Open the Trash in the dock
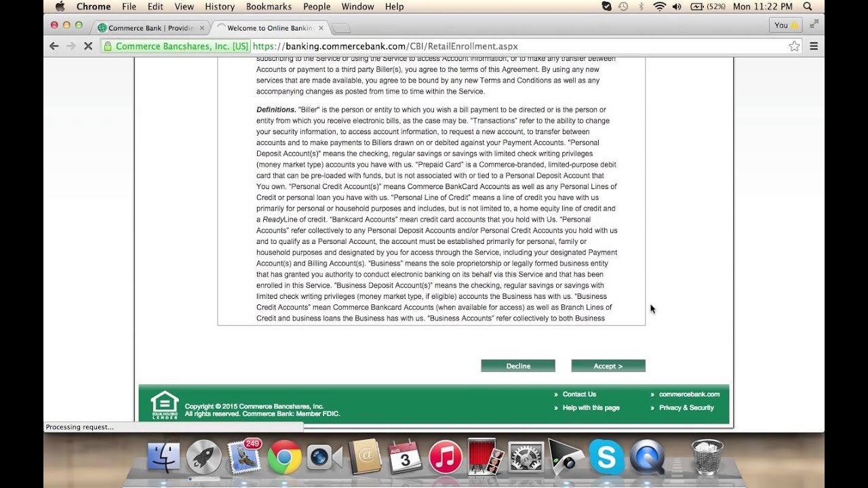The width and height of the screenshot is (868, 488). (707, 458)
